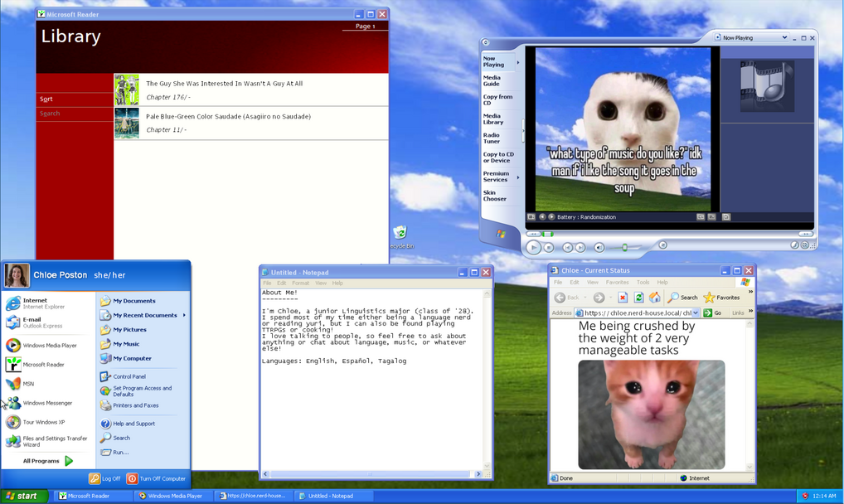Image resolution: width=844 pixels, height=504 pixels.
Task: Play the media in Windows Media Player
Action: [533, 247]
